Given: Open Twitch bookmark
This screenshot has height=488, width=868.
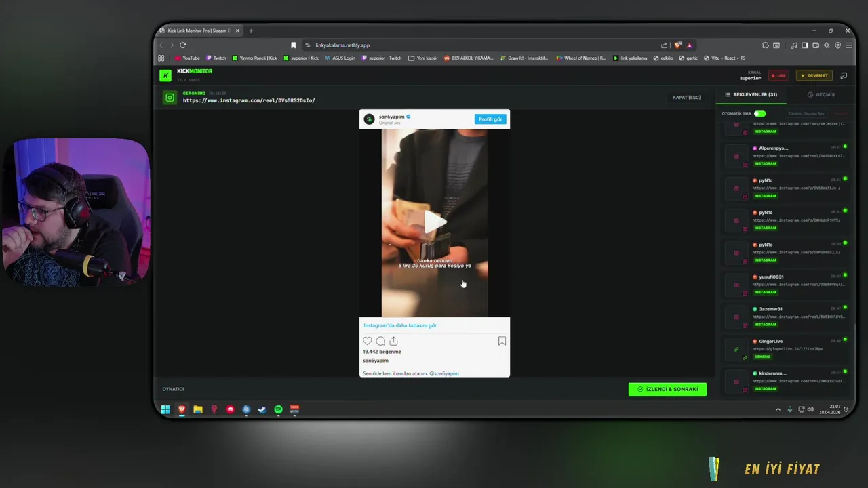Looking at the screenshot, I should click(x=216, y=58).
